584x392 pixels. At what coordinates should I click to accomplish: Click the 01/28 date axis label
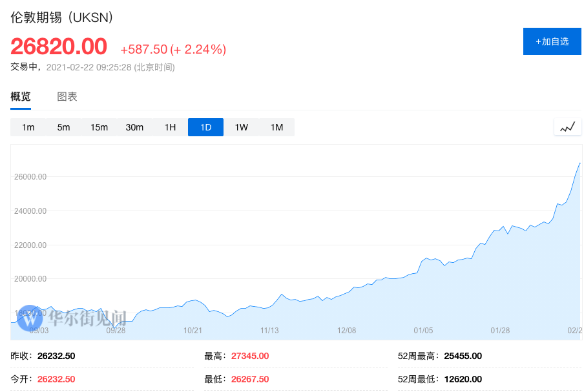[500, 331]
